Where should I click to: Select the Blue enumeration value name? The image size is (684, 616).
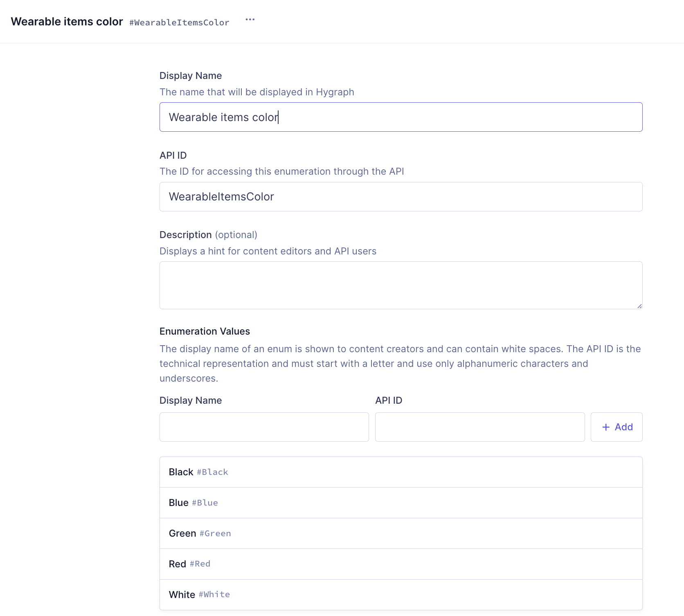(x=178, y=503)
